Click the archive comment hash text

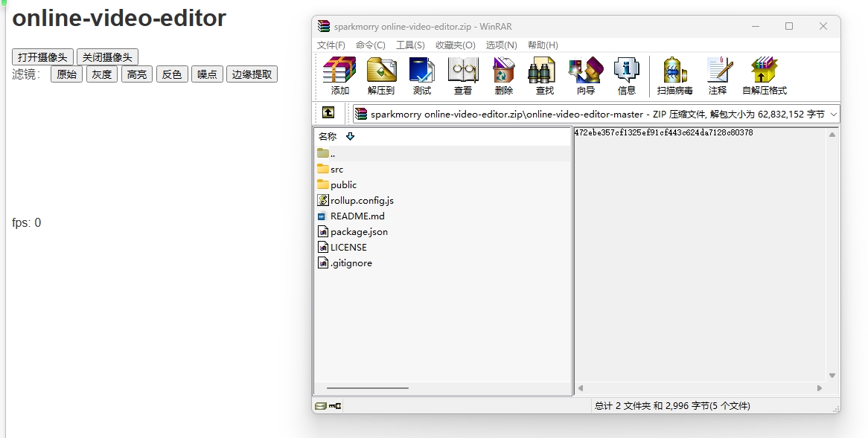[663, 132]
